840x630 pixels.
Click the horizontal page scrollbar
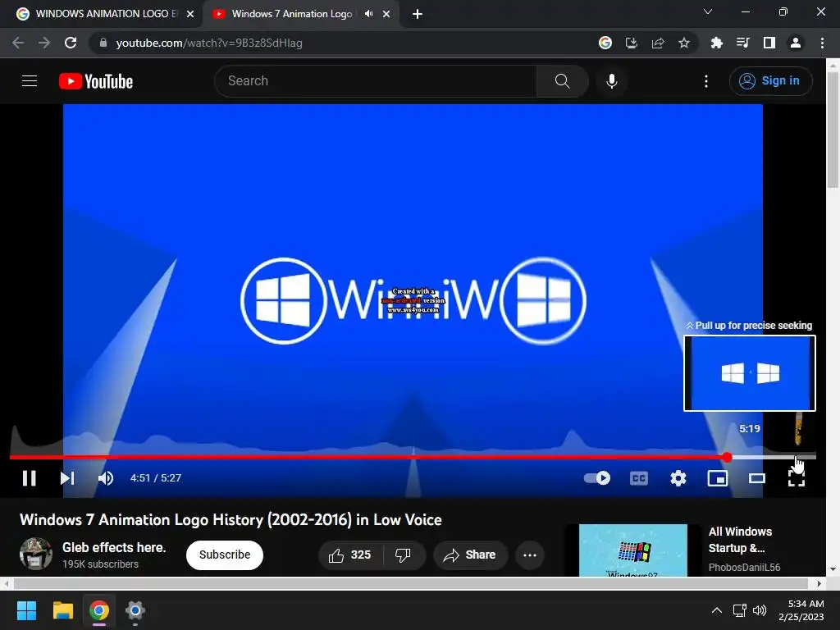point(410,583)
